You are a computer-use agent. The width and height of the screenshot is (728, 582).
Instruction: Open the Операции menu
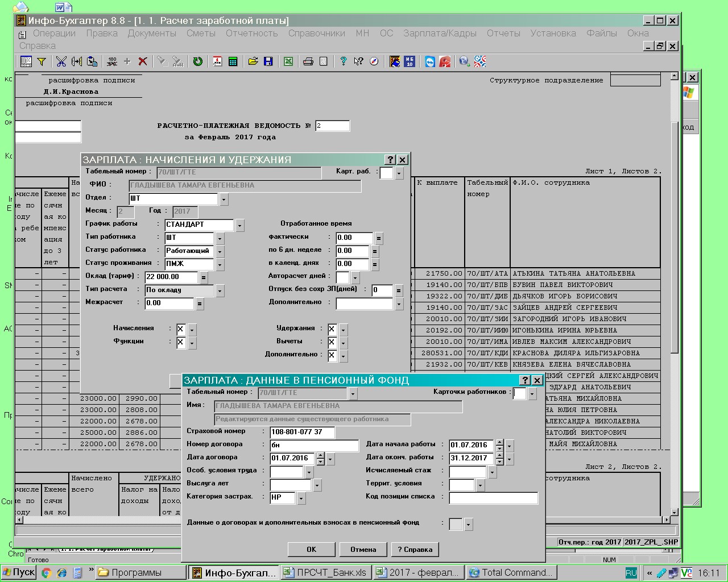pos(54,33)
